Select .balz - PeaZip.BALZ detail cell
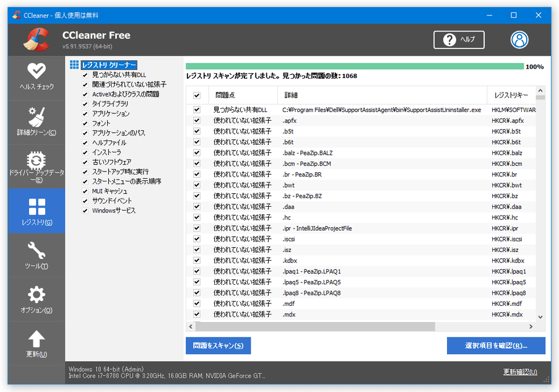This screenshot has height=392, width=559. 307,153
